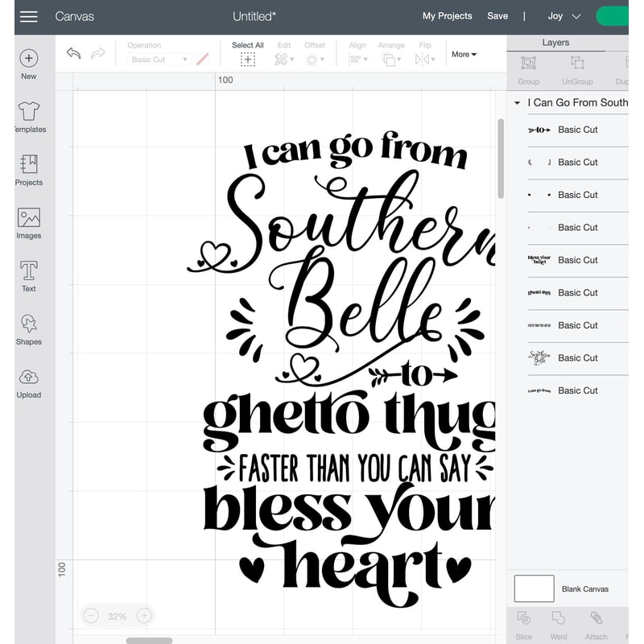Click the Upload icon
Image resolution: width=644 pixels, height=644 pixels.
click(28, 382)
